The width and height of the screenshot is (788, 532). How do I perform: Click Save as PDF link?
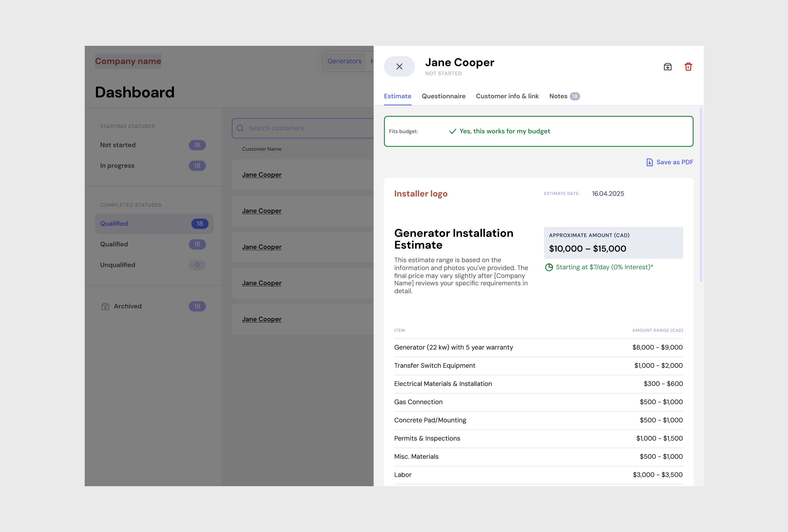click(670, 162)
